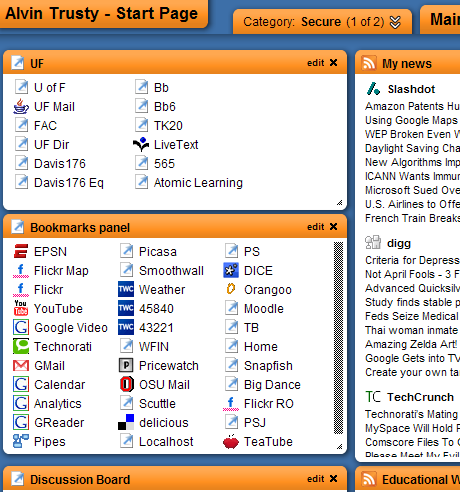The width and height of the screenshot is (460, 492).
Task: Open the Slashdot feed title
Action: (411, 89)
